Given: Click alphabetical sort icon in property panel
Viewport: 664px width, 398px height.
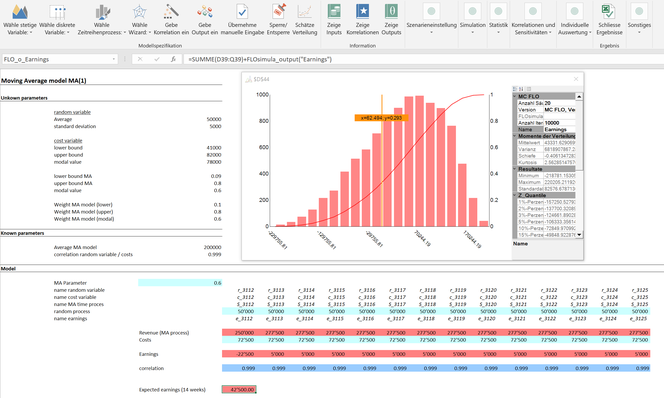Looking at the screenshot, I should click(521, 89).
